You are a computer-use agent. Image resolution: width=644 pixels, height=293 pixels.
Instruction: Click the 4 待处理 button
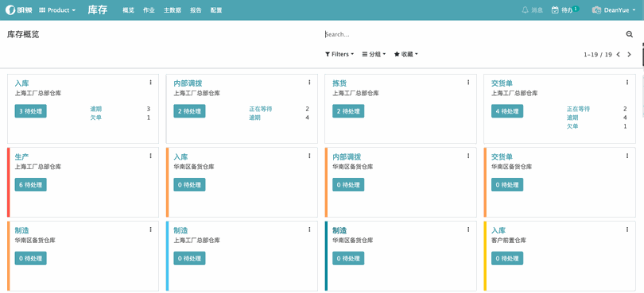507,111
